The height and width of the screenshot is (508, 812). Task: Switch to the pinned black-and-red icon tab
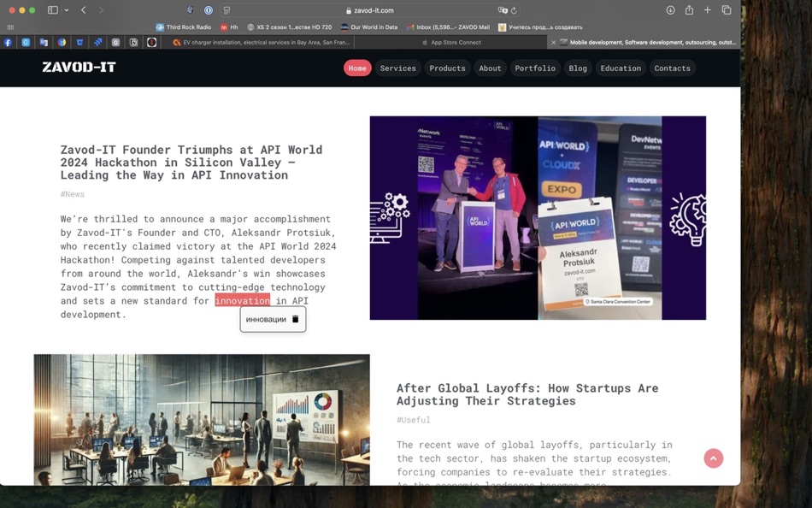(x=152, y=43)
